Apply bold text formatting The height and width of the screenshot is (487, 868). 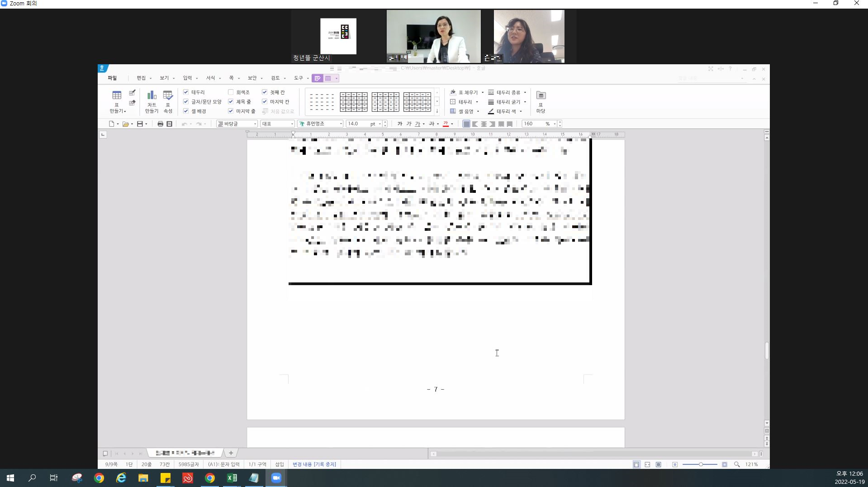(399, 124)
